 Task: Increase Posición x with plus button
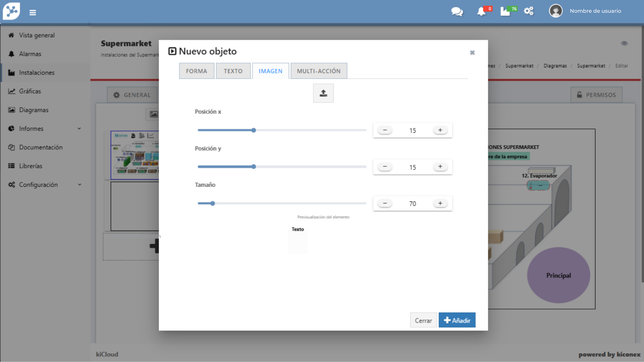pos(440,130)
